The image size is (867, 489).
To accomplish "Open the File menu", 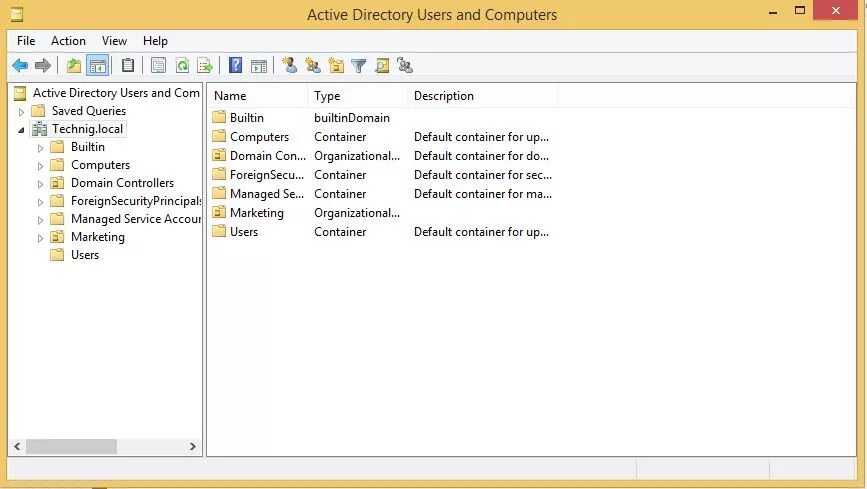I will point(26,41).
